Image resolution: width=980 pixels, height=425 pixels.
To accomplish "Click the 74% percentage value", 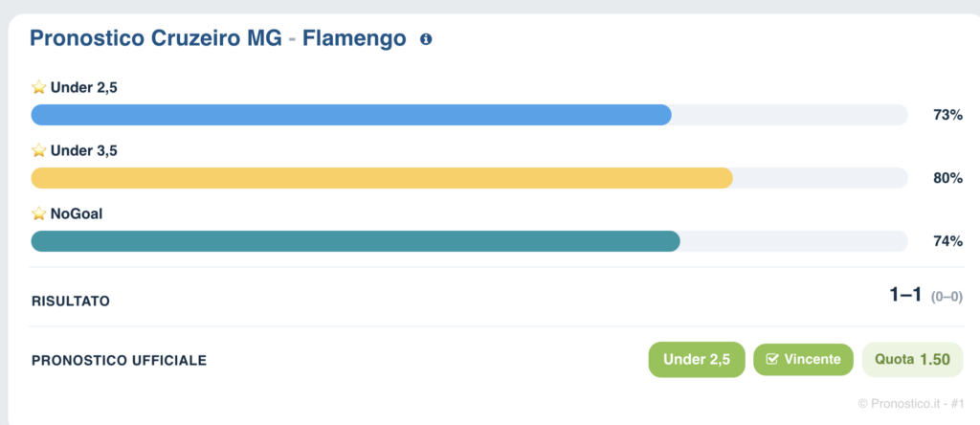I will click(x=947, y=241).
